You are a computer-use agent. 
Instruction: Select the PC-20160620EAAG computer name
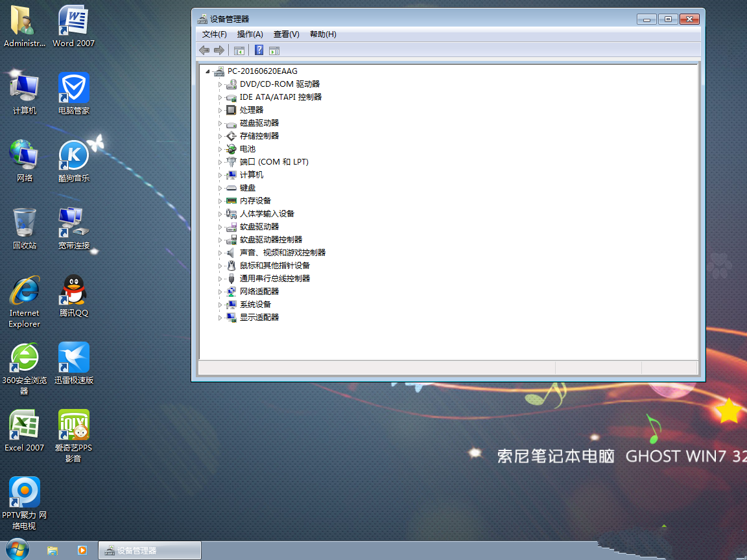pyautogui.click(x=263, y=71)
